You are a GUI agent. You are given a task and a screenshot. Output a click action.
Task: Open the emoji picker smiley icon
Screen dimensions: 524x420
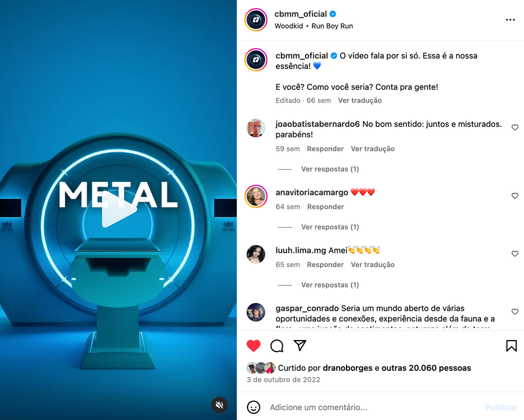pos(253,407)
